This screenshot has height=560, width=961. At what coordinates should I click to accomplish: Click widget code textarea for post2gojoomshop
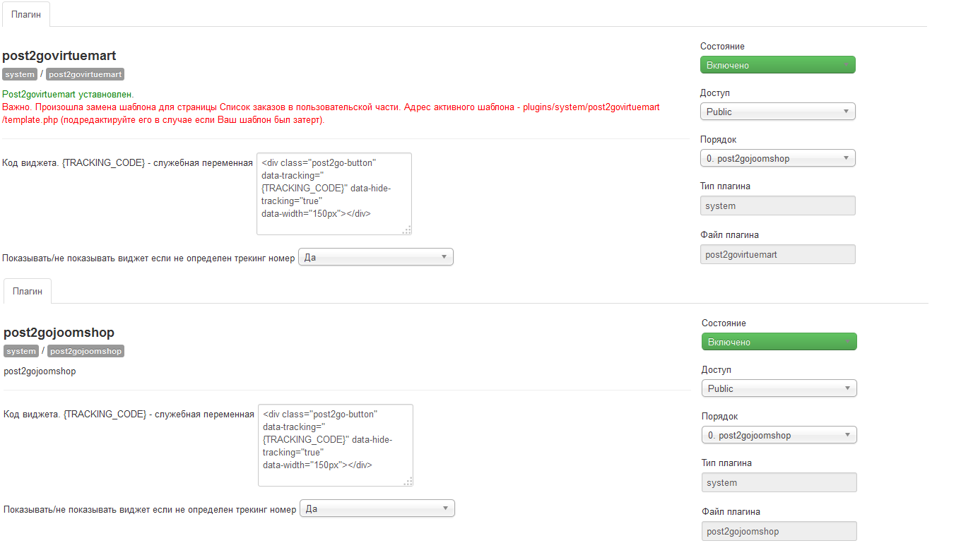point(335,445)
